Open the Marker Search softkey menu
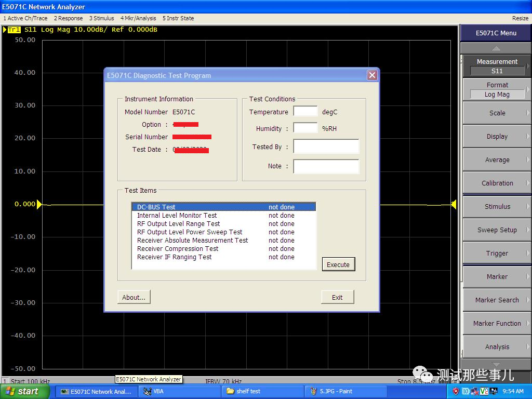 pyautogui.click(x=497, y=300)
